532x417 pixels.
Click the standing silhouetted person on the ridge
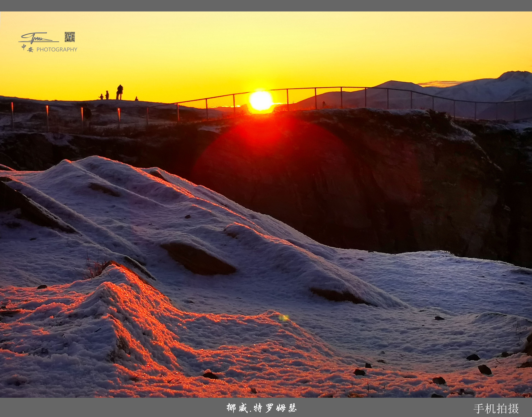tap(119, 92)
